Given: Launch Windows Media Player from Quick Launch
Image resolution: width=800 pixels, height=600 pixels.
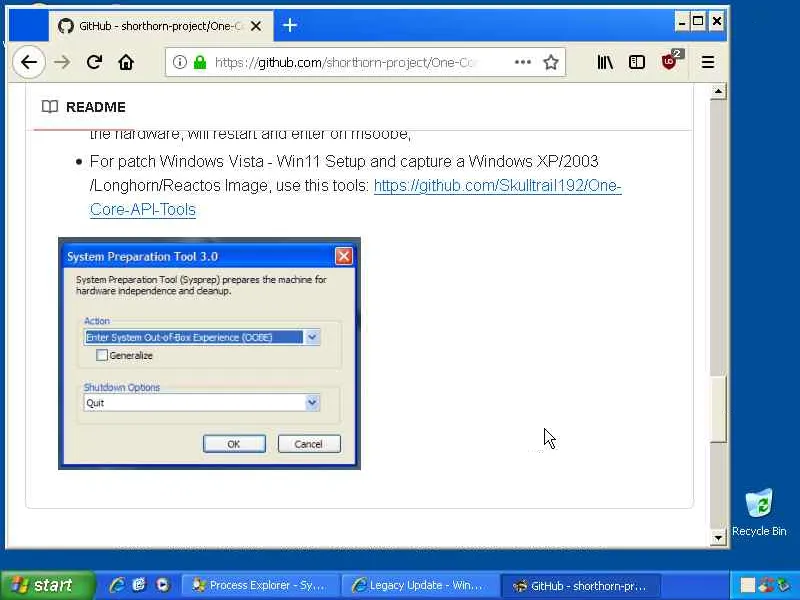Looking at the screenshot, I should coord(163,585).
